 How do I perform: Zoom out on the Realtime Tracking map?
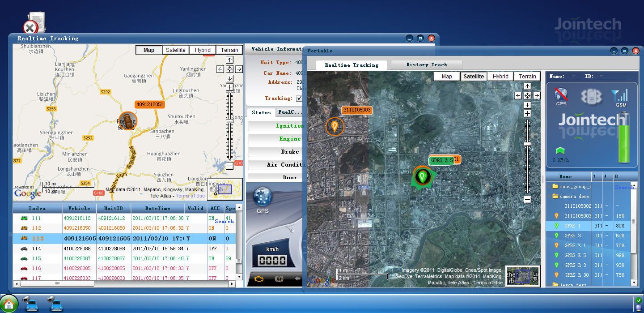229,166
